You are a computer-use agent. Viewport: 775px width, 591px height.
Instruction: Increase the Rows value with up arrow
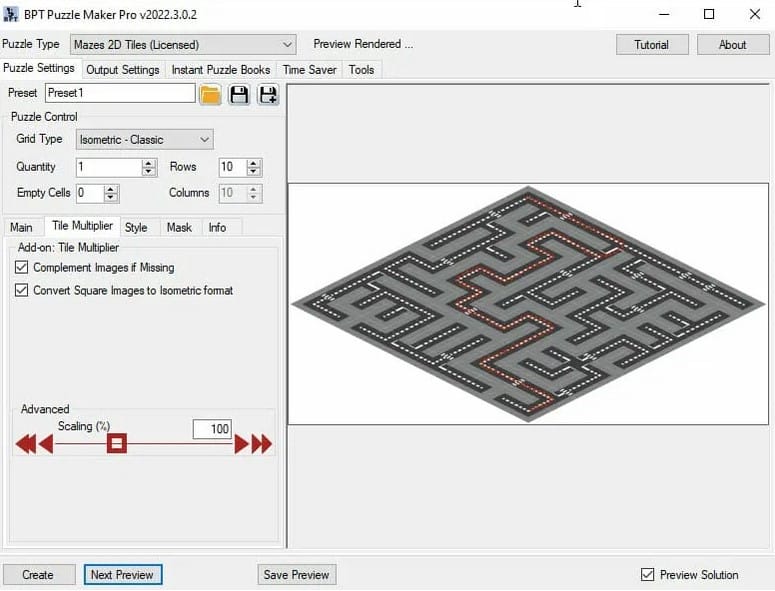(x=254, y=163)
